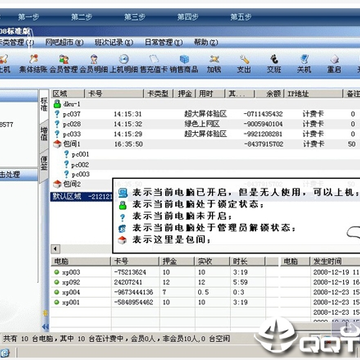The height and width of the screenshot is (360, 360).
Task: Click the 加钱 add money icon
Action: [214, 64]
